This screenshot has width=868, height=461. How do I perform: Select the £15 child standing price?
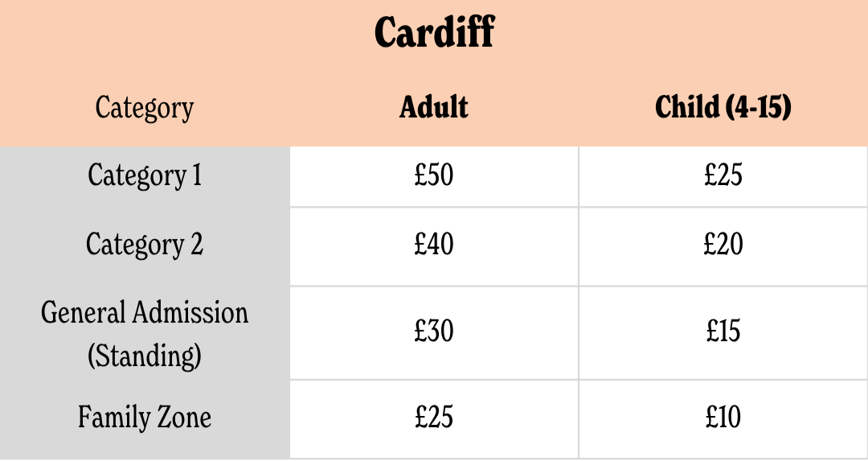point(723,331)
